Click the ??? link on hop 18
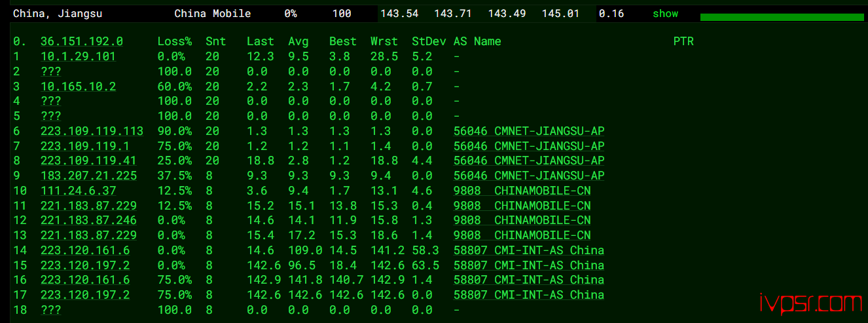This screenshot has width=868, height=323. [x=50, y=310]
